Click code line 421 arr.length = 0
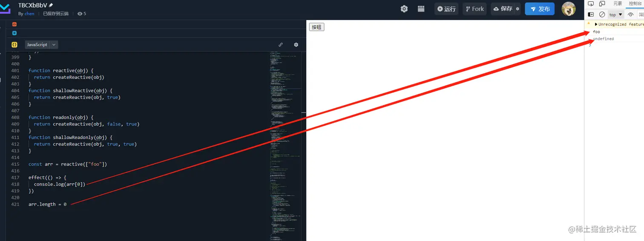The width and height of the screenshot is (644, 241). 47,204
